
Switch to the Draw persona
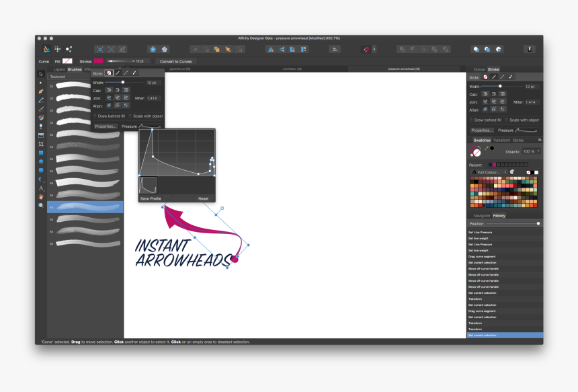[x=46, y=49]
